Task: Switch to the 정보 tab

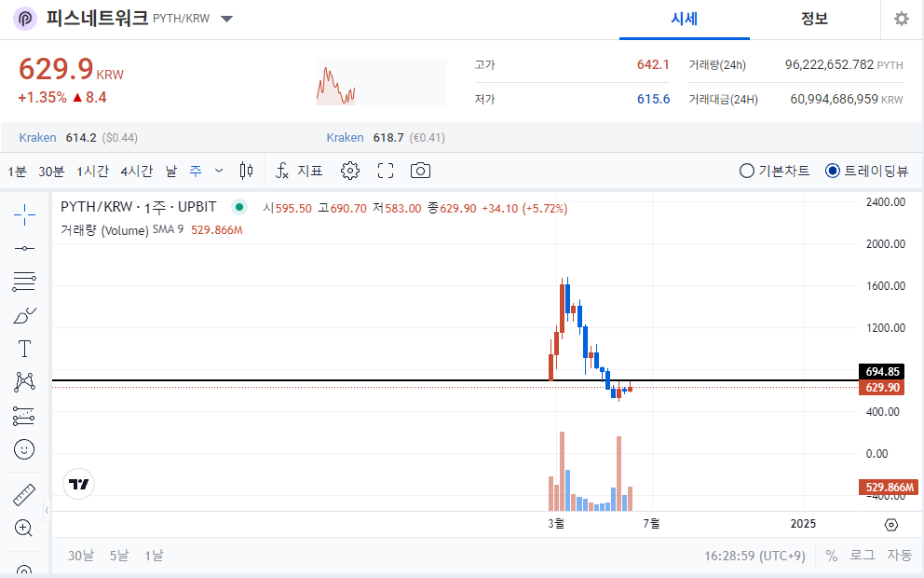Action: 814,19
